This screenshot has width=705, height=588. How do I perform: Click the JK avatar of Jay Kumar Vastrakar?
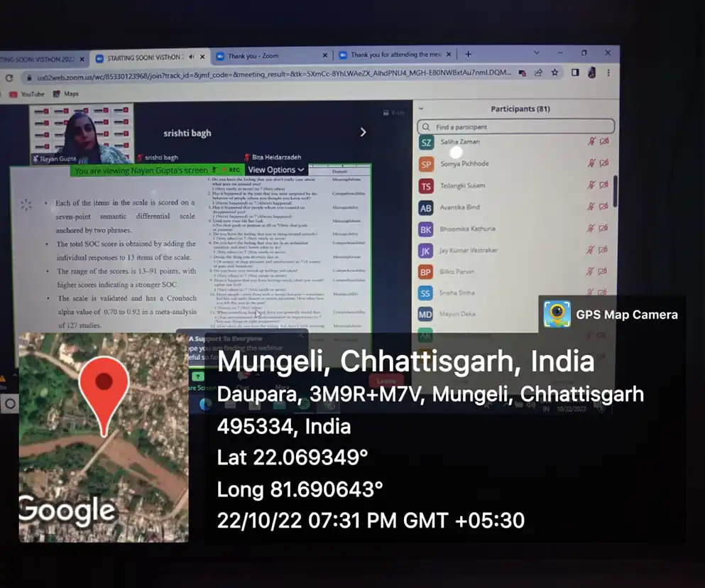[x=425, y=251]
